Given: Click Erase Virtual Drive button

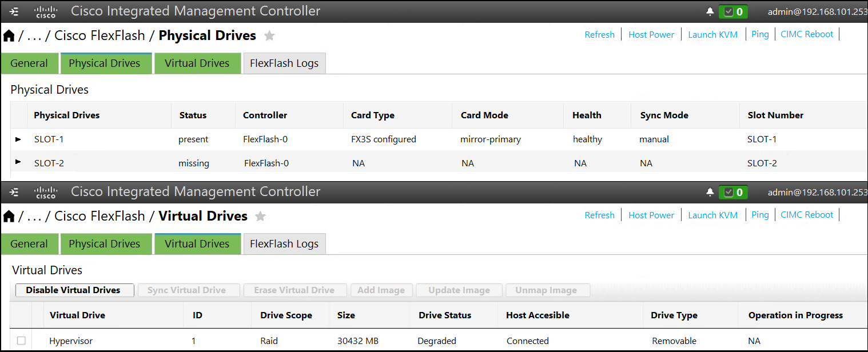Looking at the screenshot, I should pos(294,290).
